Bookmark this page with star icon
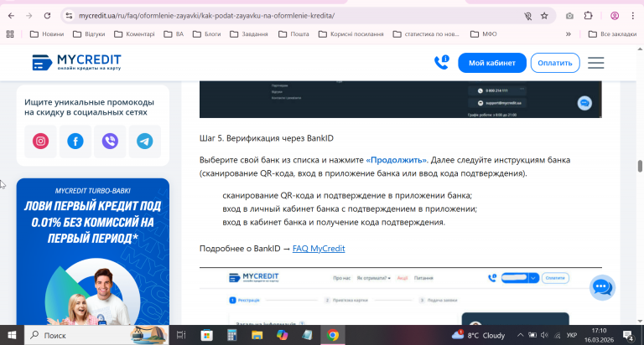This screenshot has width=644, height=345. [544, 16]
